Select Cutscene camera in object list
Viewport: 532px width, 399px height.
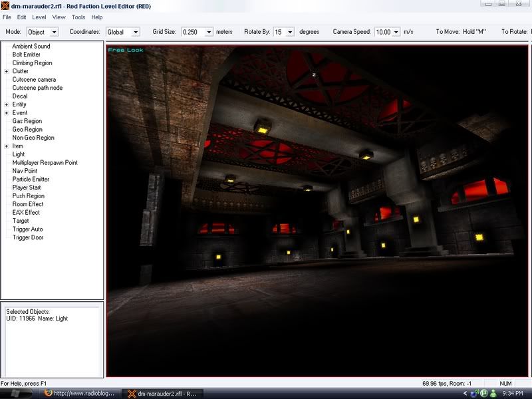point(34,79)
